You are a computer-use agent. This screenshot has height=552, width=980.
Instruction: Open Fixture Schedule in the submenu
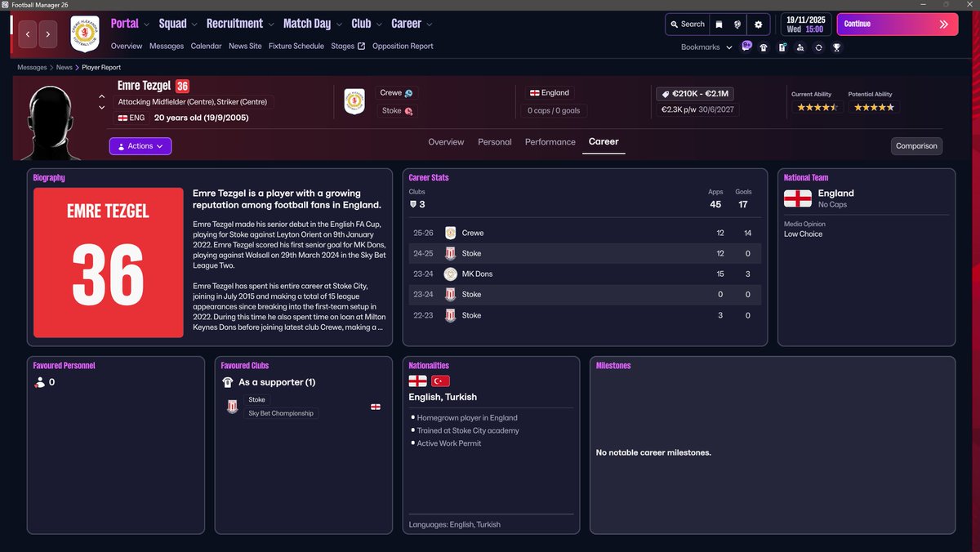[296, 47]
